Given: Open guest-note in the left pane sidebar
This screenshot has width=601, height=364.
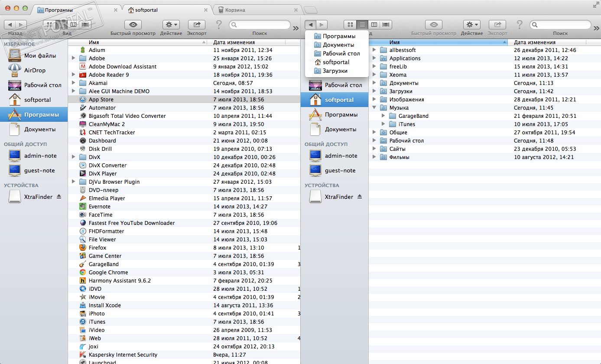Looking at the screenshot, I should [34, 171].
